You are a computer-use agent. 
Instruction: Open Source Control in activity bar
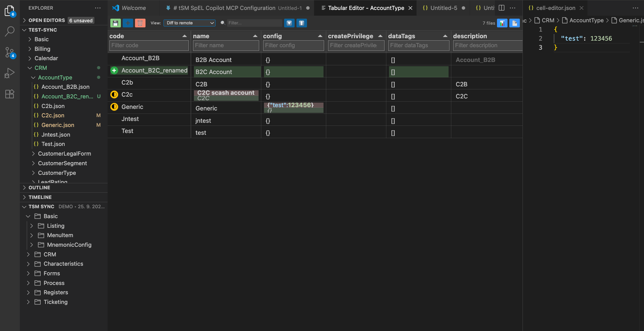click(10, 52)
